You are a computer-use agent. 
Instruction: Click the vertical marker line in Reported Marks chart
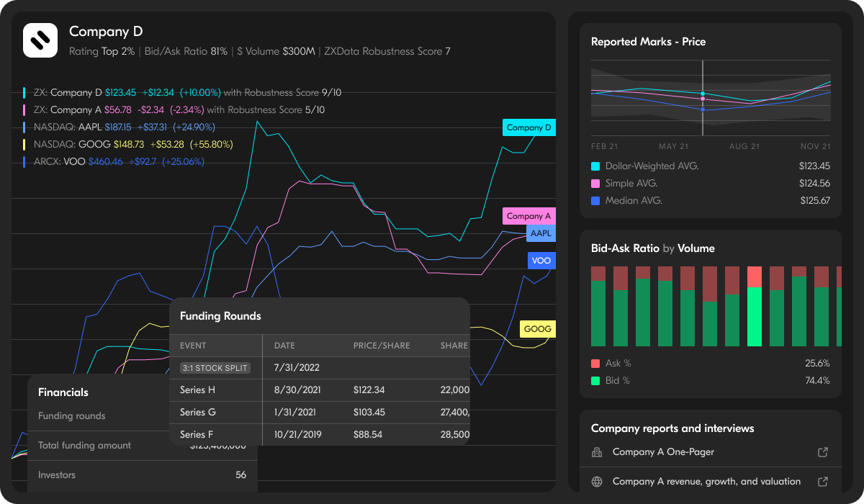(x=703, y=97)
